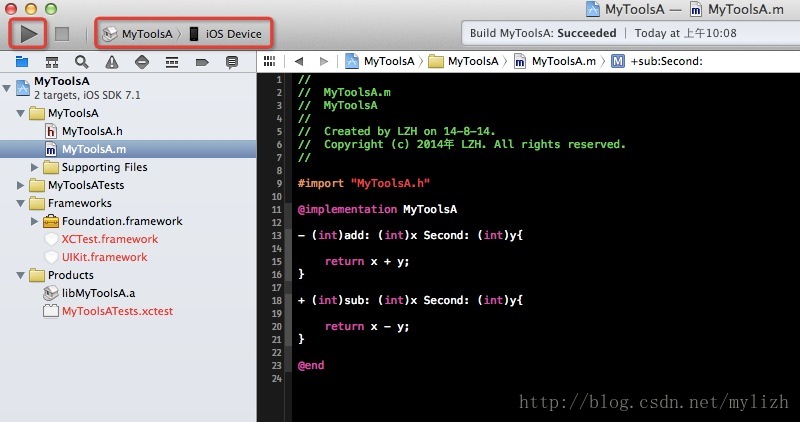Open the Symbol navigator

(52, 62)
